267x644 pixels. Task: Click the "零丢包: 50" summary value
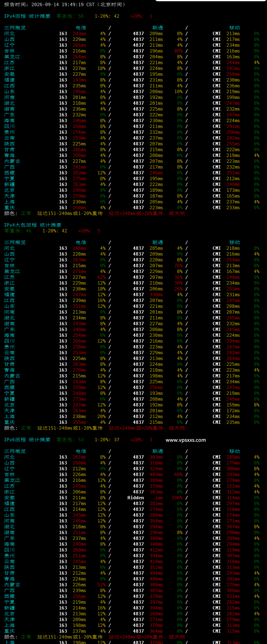(x=70, y=16)
